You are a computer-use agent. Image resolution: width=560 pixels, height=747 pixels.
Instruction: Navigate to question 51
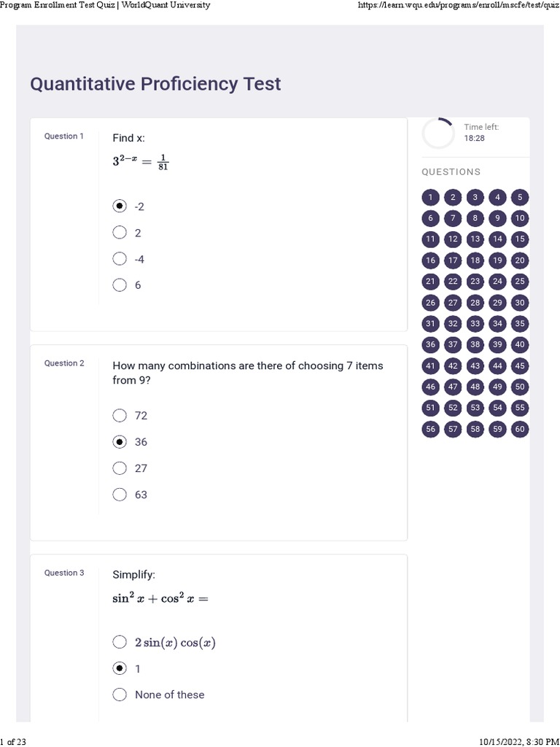click(431, 409)
